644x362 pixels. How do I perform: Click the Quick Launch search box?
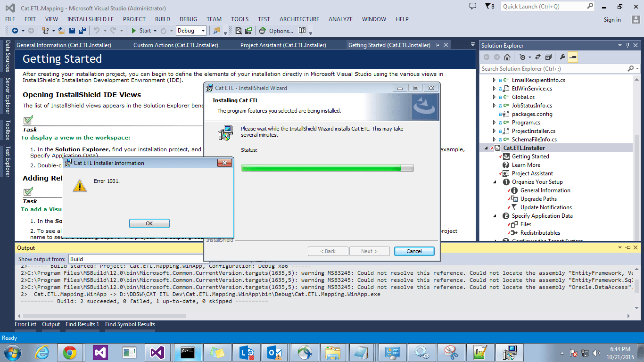[548, 7]
